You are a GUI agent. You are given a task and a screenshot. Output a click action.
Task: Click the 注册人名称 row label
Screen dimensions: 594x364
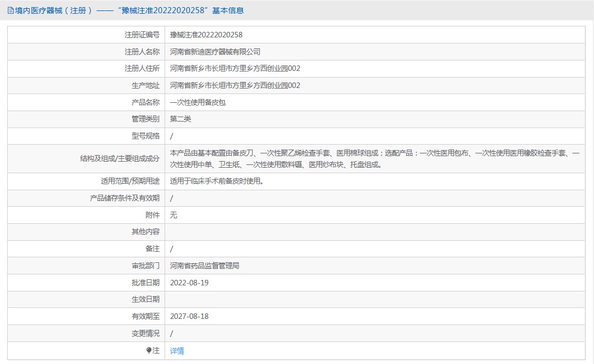(x=142, y=52)
